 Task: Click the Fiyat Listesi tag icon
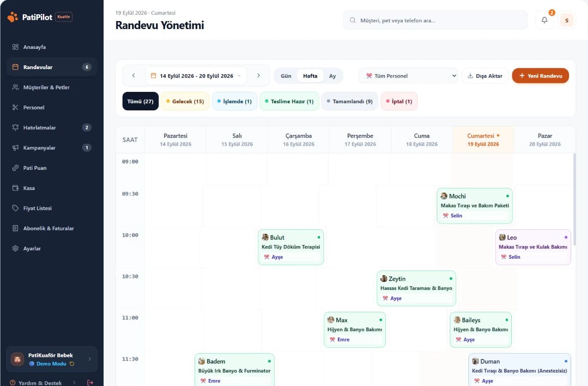[x=15, y=208]
